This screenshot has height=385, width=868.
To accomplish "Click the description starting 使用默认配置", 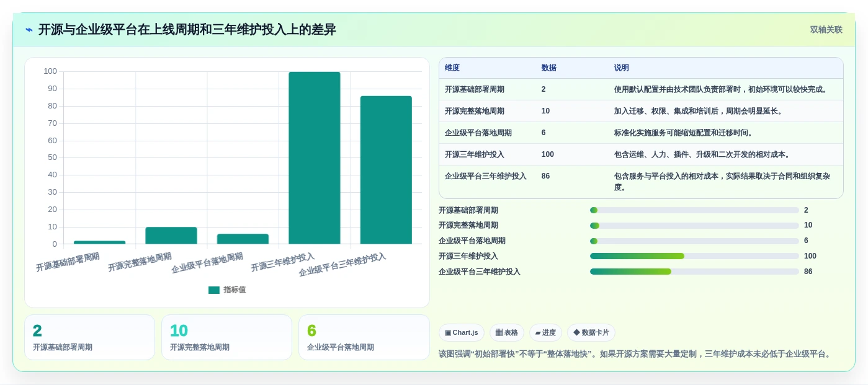I will (x=721, y=89).
